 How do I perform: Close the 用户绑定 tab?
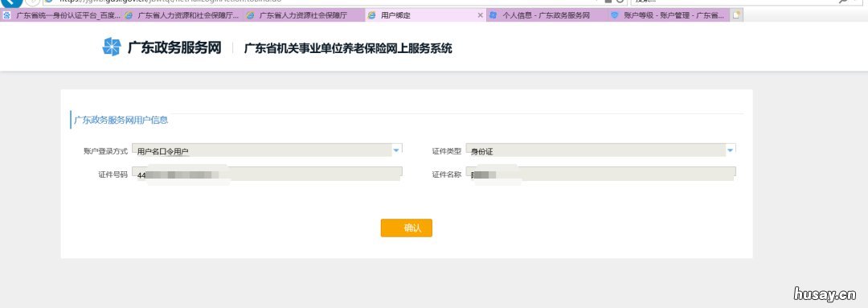(480, 15)
